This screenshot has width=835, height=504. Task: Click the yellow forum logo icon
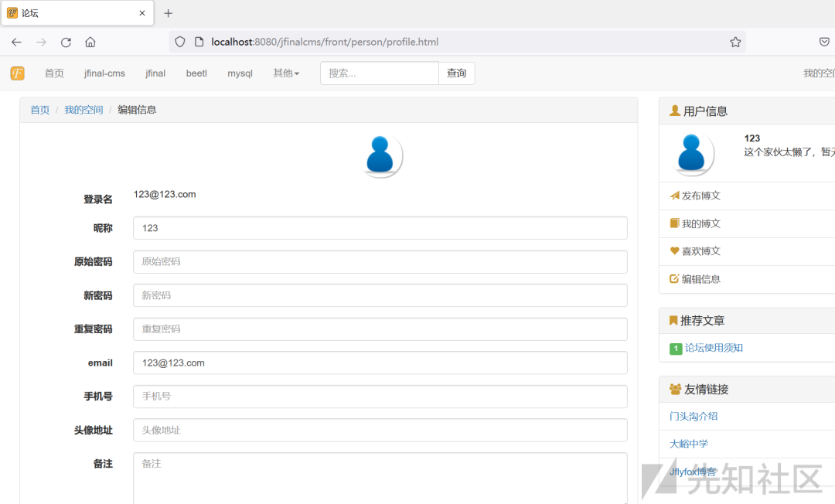17,73
